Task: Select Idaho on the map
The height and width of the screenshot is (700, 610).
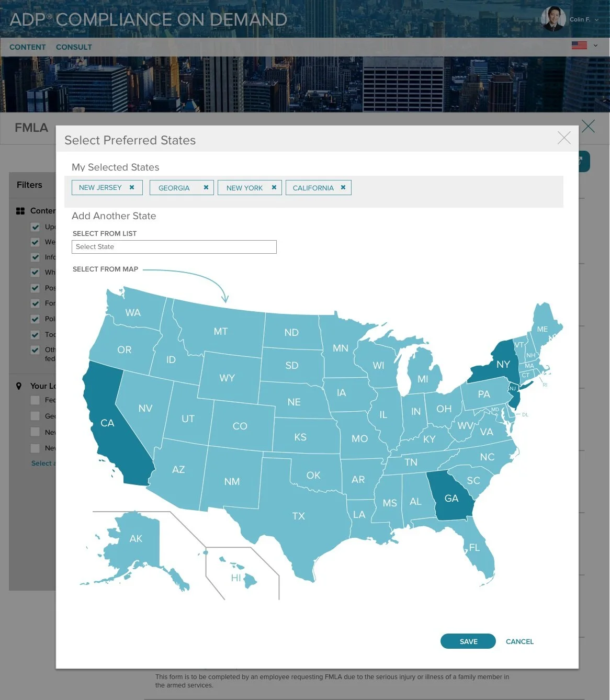Action: 171,359
